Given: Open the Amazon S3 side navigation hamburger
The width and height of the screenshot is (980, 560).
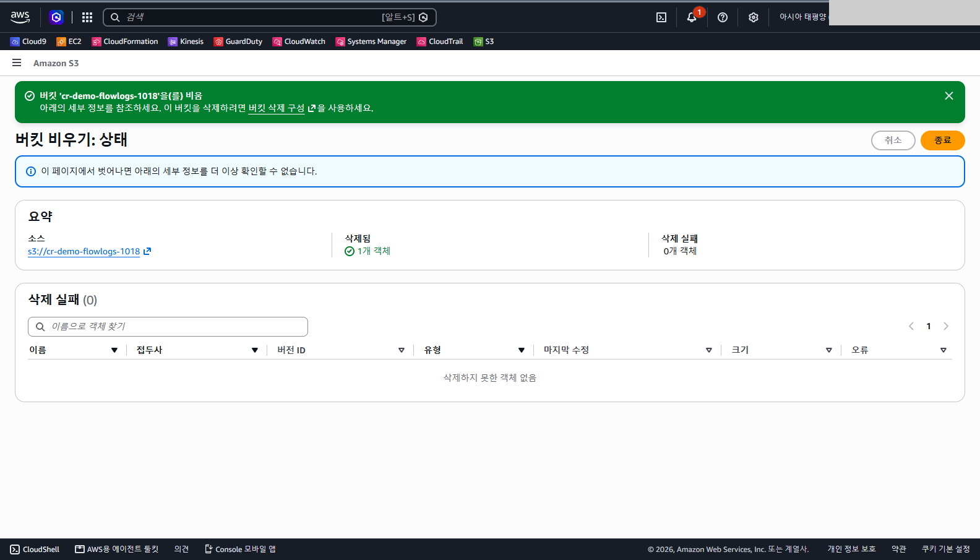Looking at the screenshot, I should [x=17, y=62].
